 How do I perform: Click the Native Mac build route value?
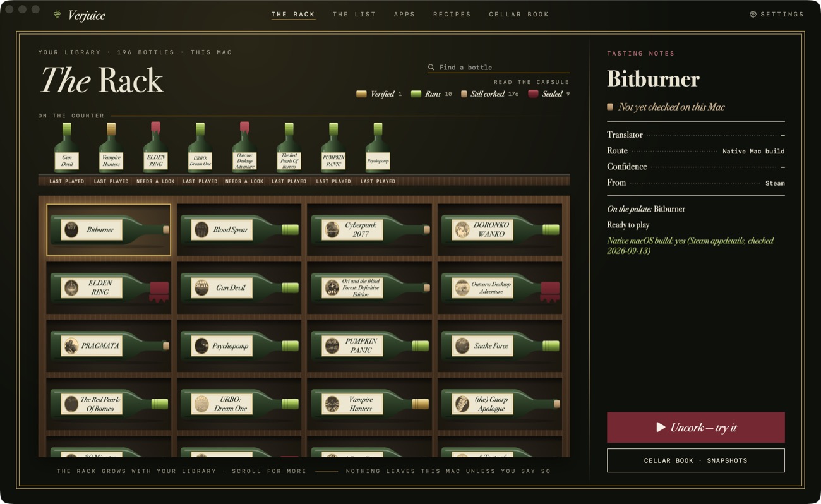pyautogui.click(x=753, y=152)
